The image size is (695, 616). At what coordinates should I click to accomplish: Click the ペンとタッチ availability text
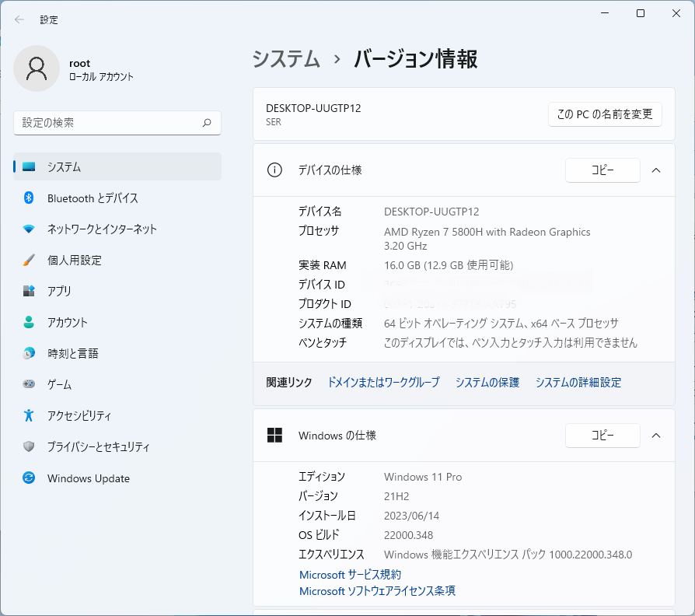pyautogui.click(x=511, y=343)
